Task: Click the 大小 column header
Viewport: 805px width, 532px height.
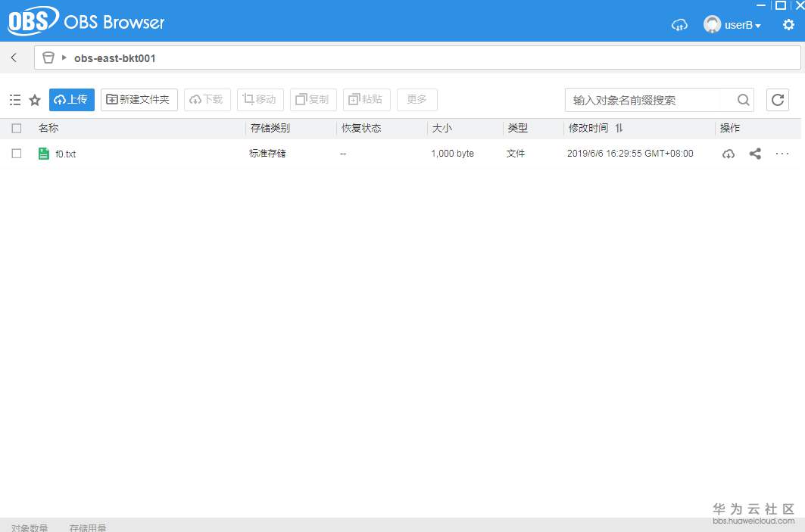Action: click(442, 128)
